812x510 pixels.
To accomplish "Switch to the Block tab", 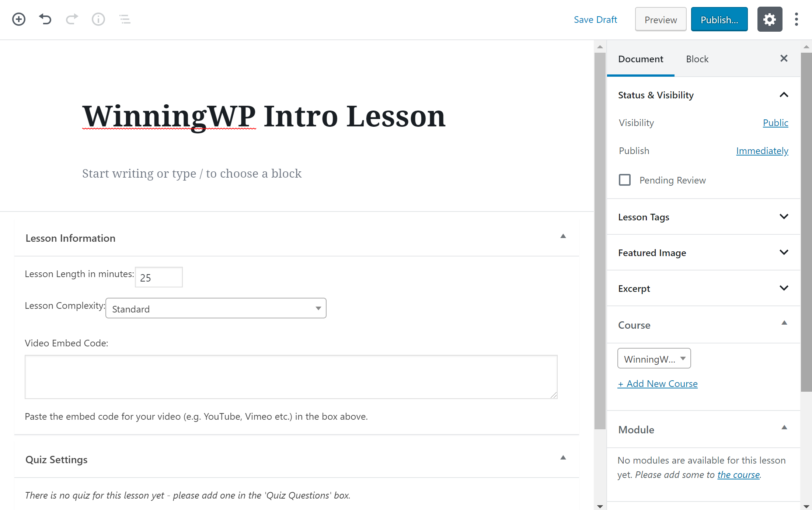I will point(697,59).
